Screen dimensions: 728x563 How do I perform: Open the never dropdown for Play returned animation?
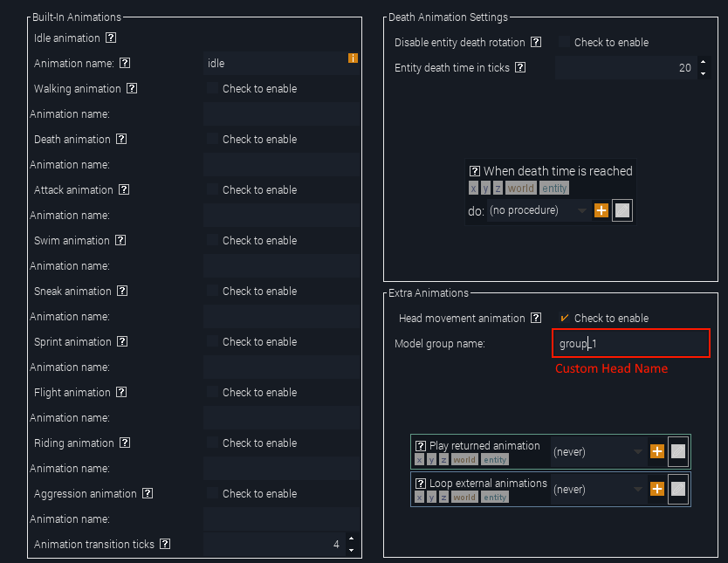click(598, 451)
